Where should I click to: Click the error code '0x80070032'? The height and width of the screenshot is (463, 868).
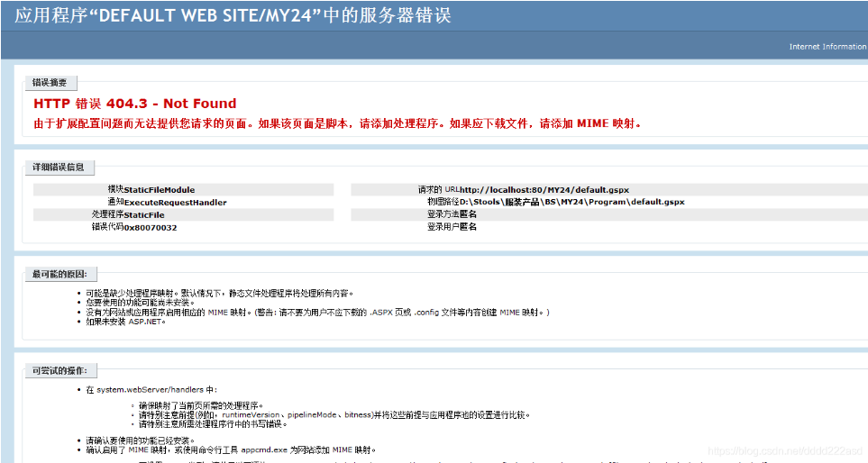[x=150, y=227]
